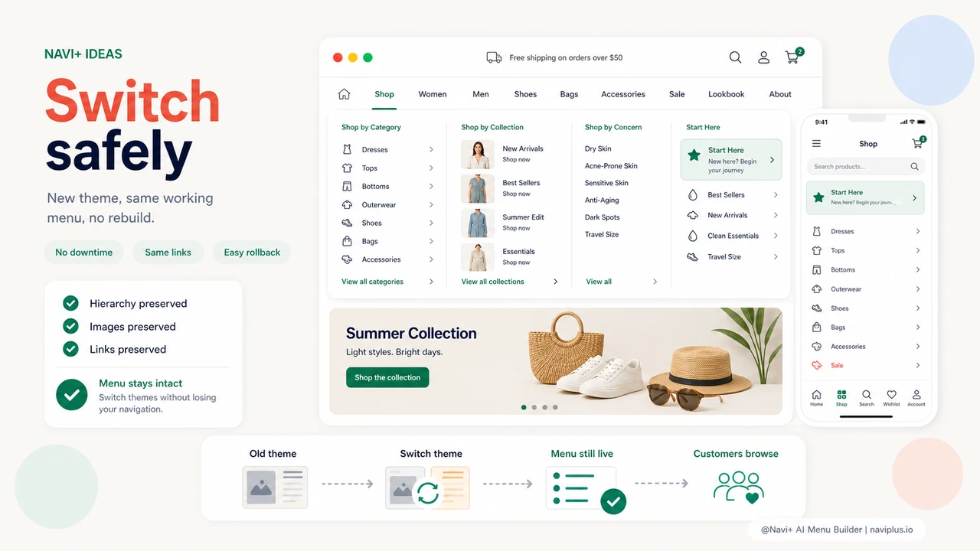Open the Shop menu tab
The image size is (980, 551).
tap(384, 94)
